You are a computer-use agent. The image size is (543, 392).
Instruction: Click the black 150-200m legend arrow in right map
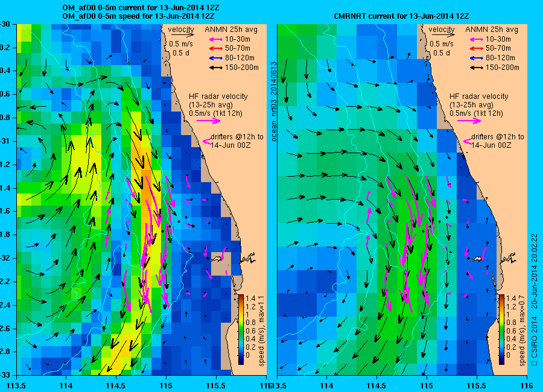(x=477, y=68)
